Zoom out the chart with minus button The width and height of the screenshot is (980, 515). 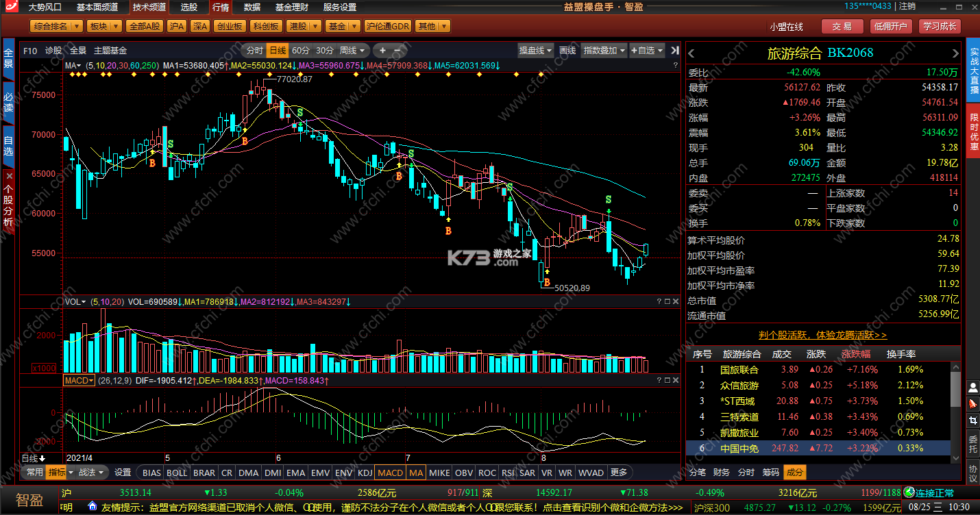[x=397, y=51]
